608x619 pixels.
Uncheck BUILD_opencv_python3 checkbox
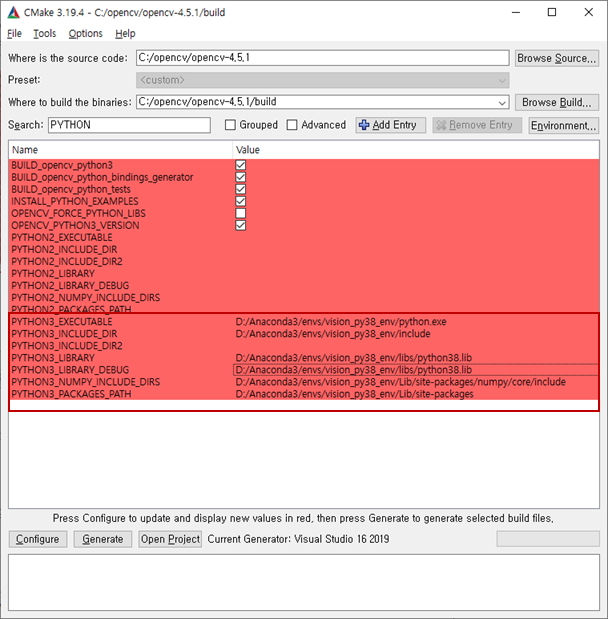tap(240, 165)
